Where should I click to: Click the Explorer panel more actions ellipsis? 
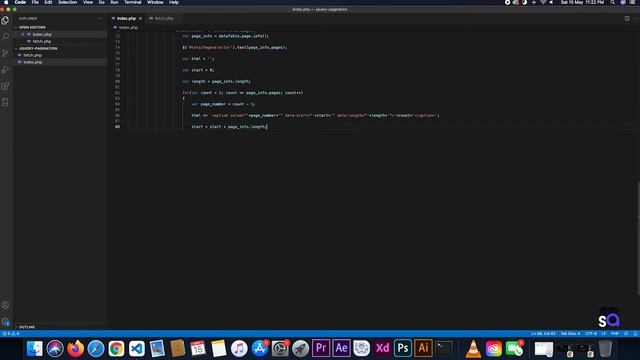pyautogui.click(x=100, y=18)
